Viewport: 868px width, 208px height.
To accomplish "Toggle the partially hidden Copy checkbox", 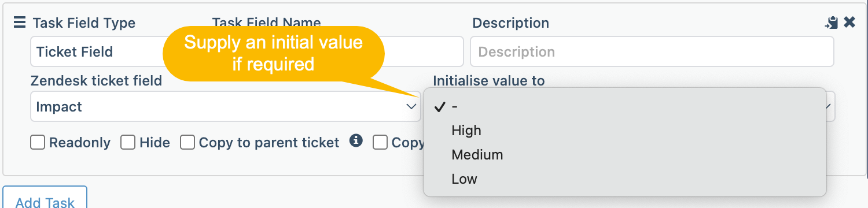I will [380, 142].
